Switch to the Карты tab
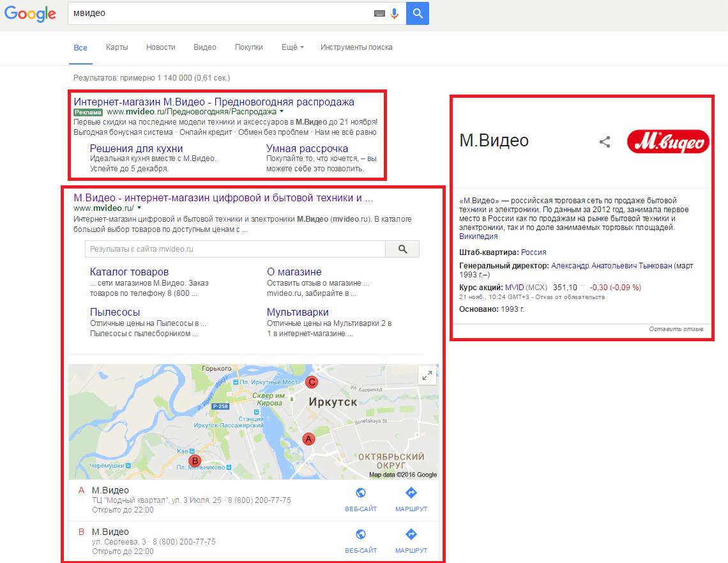The image size is (728, 563). click(117, 47)
